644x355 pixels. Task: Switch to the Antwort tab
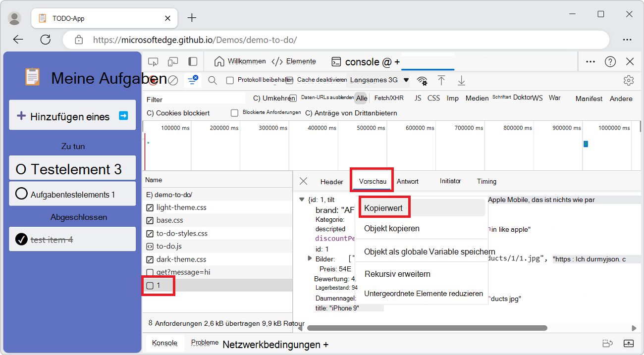pos(407,182)
